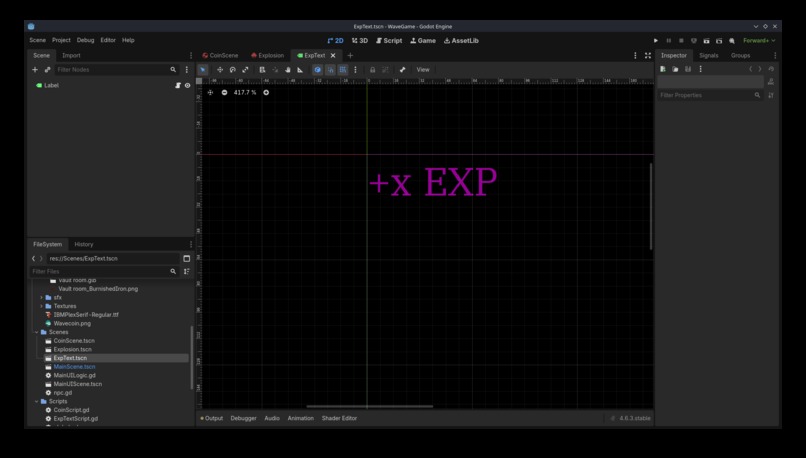The image size is (806, 458).
Task: Open the Forward+ renderer dropdown
Action: point(759,41)
